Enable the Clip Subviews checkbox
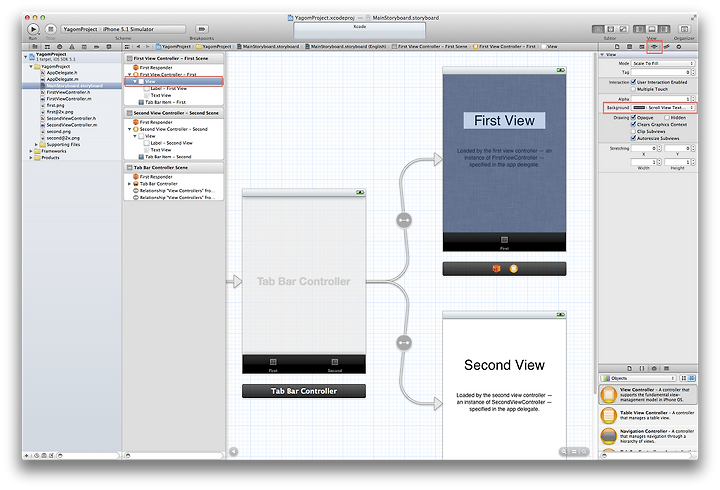This screenshot has height=490, width=720. click(x=634, y=131)
